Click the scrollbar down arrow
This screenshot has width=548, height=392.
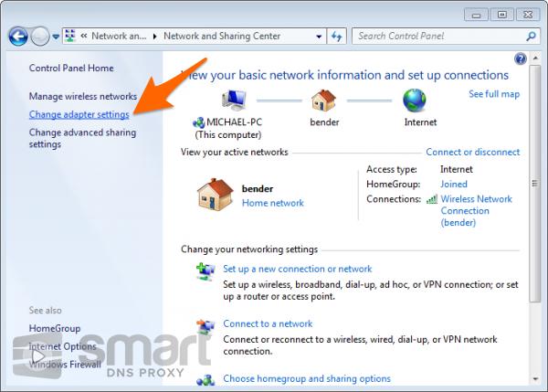pyautogui.click(x=535, y=378)
